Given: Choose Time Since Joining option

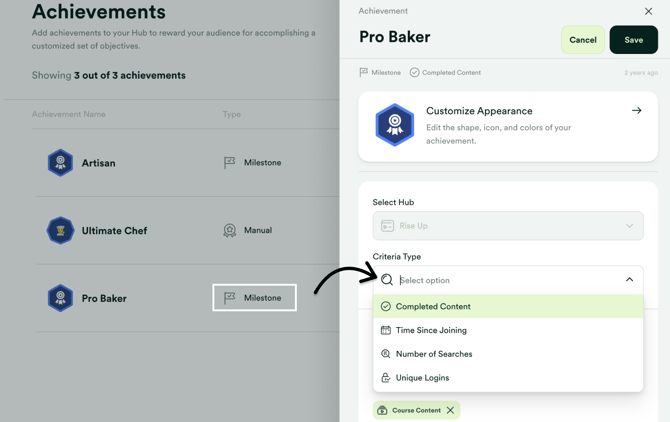Looking at the screenshot, I should click(x=508, y=330).
